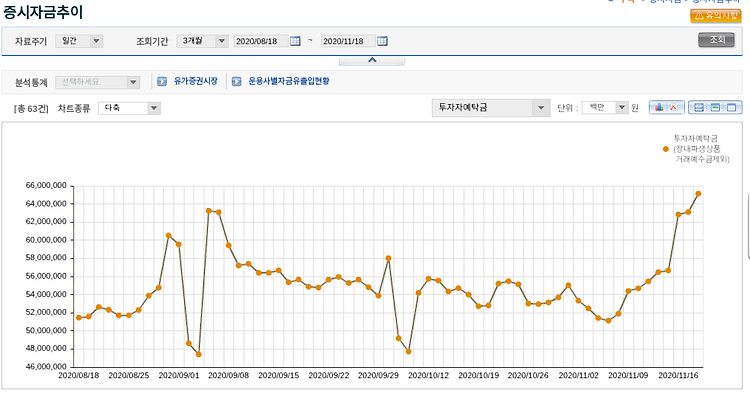Viewport: 750px width, 393px height.
Task: Open 유가증권시장 link
Action: [x=196, y=81]
